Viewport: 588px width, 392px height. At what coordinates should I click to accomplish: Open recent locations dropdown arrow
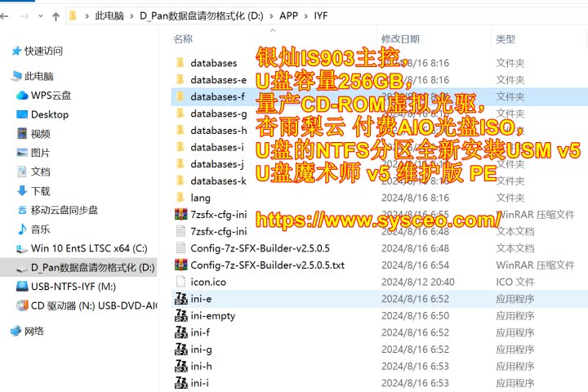point(41,16)
